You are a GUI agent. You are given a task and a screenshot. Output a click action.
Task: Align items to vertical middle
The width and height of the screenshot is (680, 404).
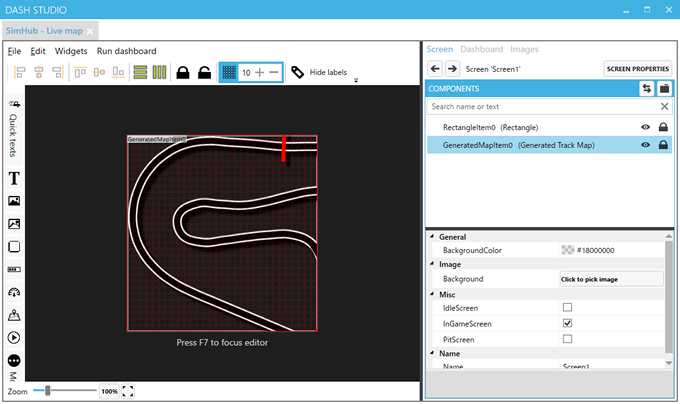99,72
